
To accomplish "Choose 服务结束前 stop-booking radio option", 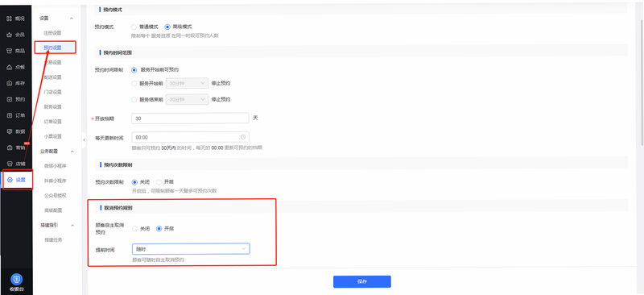I will point(147,100).
